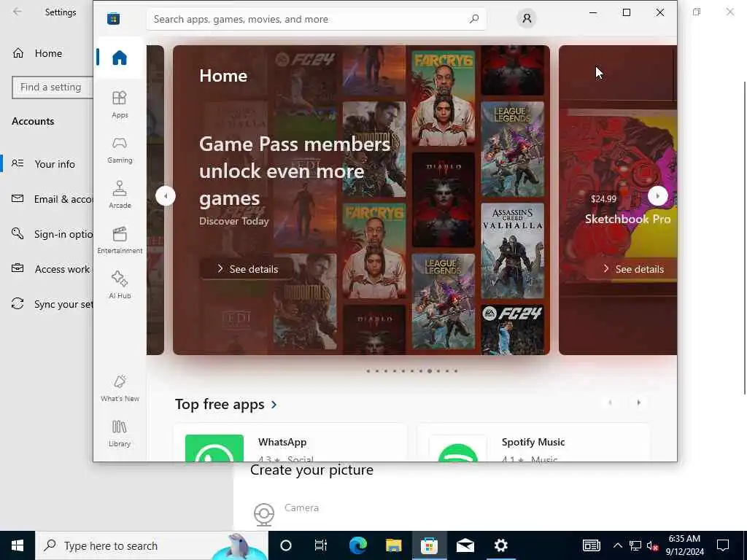The height and width of the screenshot is (560, 747).
Task: Open the AI Hub in the Store sidebar
Action: 120,285
